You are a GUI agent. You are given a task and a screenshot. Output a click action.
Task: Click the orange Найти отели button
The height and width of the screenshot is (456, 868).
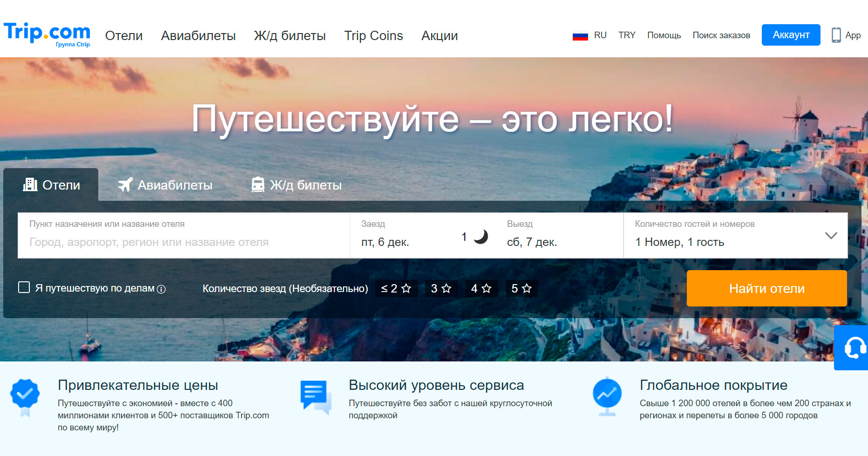click(x=766, y=288)
